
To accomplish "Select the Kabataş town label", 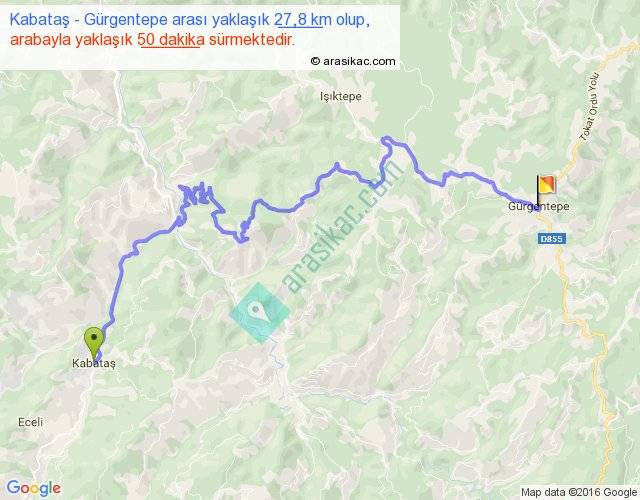I will 94,363.
